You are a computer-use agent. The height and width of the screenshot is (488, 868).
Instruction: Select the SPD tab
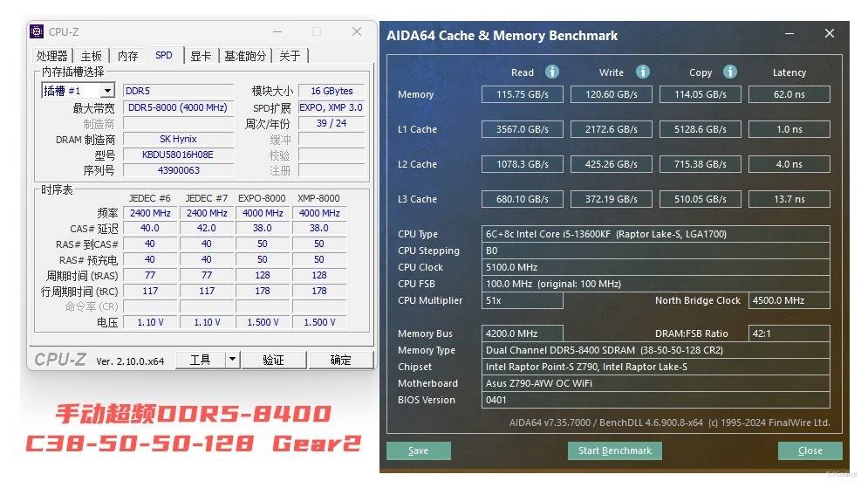click(164, 55)
